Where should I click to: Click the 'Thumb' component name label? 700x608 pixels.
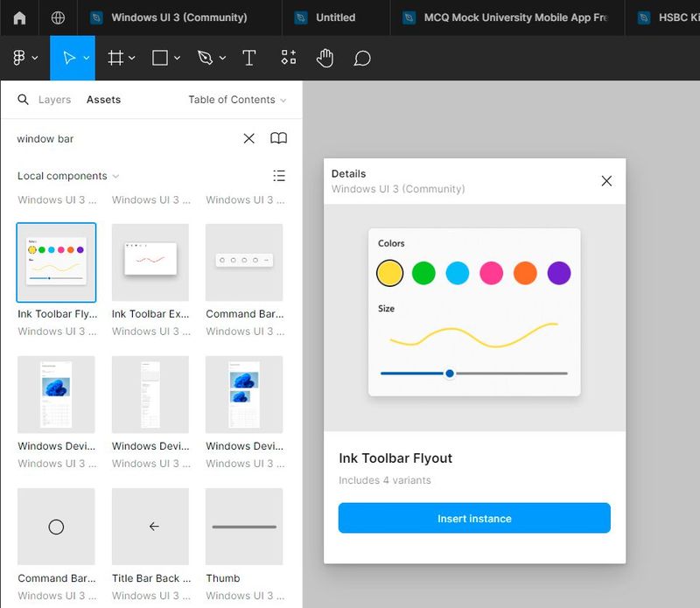223,578
